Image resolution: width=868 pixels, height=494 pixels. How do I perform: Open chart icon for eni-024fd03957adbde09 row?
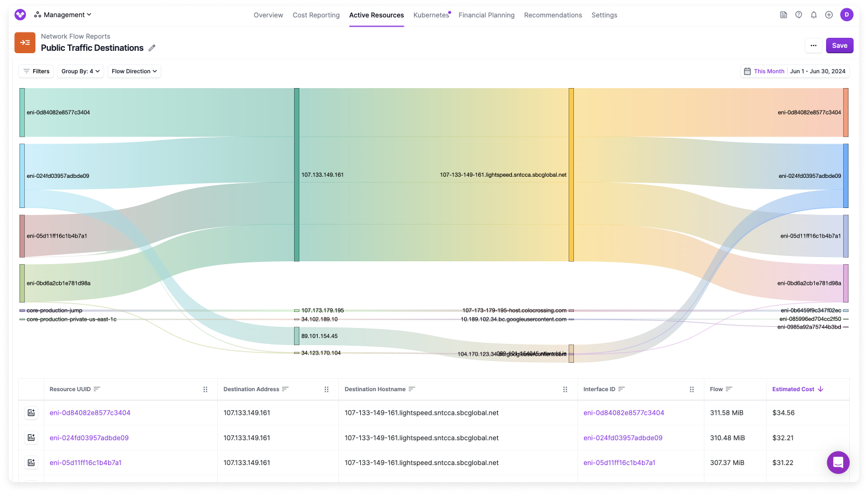point(31,438)
